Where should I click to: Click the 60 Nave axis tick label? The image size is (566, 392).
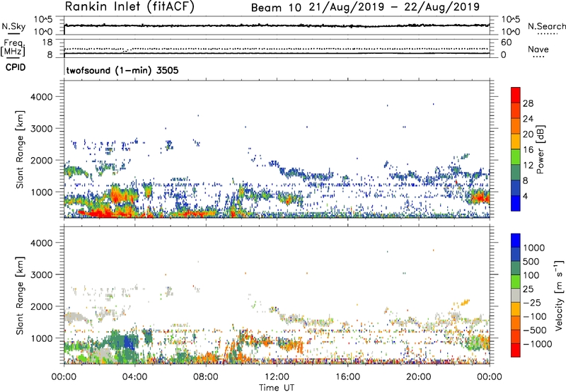[x=506, y=42]
